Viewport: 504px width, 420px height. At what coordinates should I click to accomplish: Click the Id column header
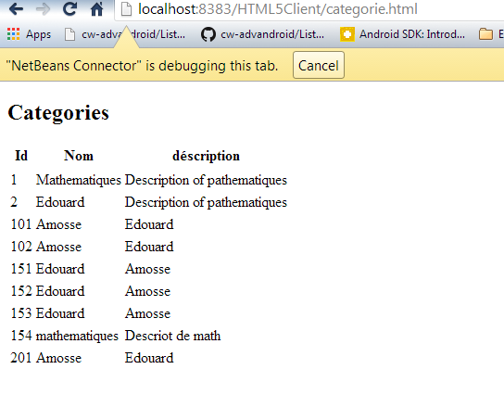pyautogui.click(x=21, y=156)
